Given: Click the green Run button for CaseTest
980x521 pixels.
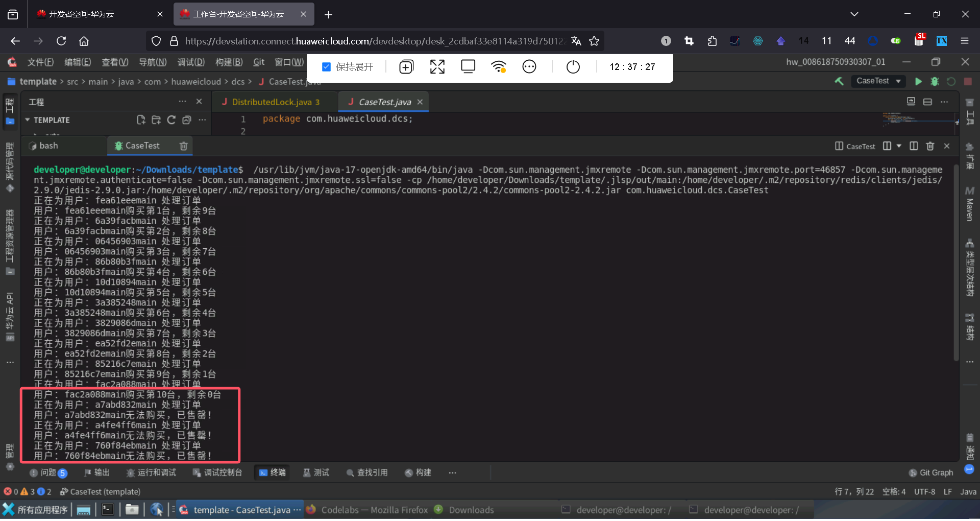Looking at the screenshot, I should coord(918,82).
